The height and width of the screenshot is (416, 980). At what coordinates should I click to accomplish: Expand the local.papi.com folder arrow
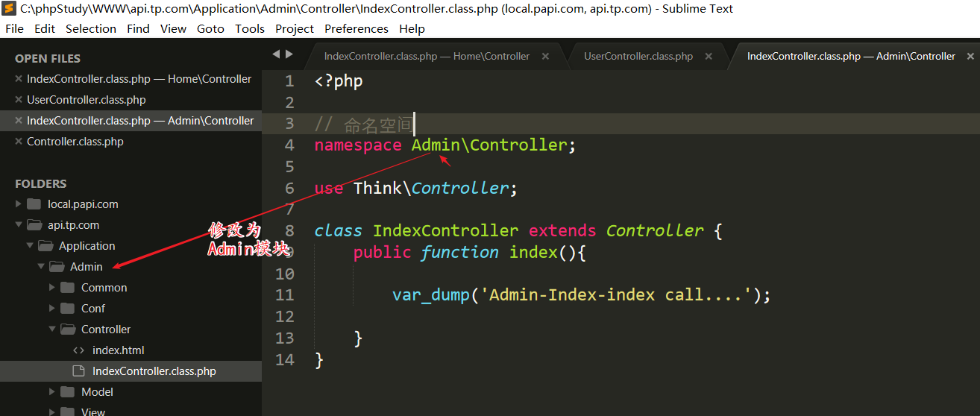19,204
